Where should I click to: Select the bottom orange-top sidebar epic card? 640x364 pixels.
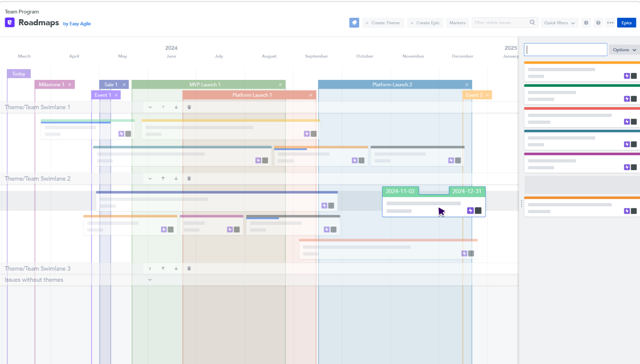pyautogui.click(x=582, y=207)
